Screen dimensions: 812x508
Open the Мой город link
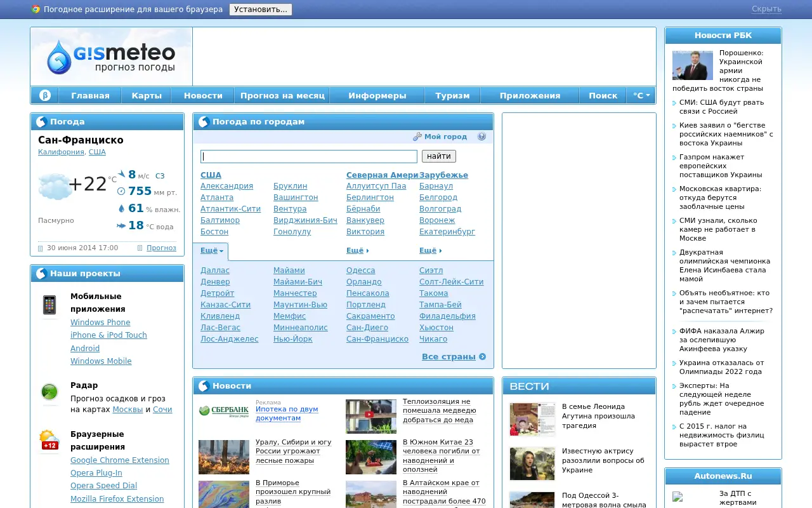click(445, 137)
